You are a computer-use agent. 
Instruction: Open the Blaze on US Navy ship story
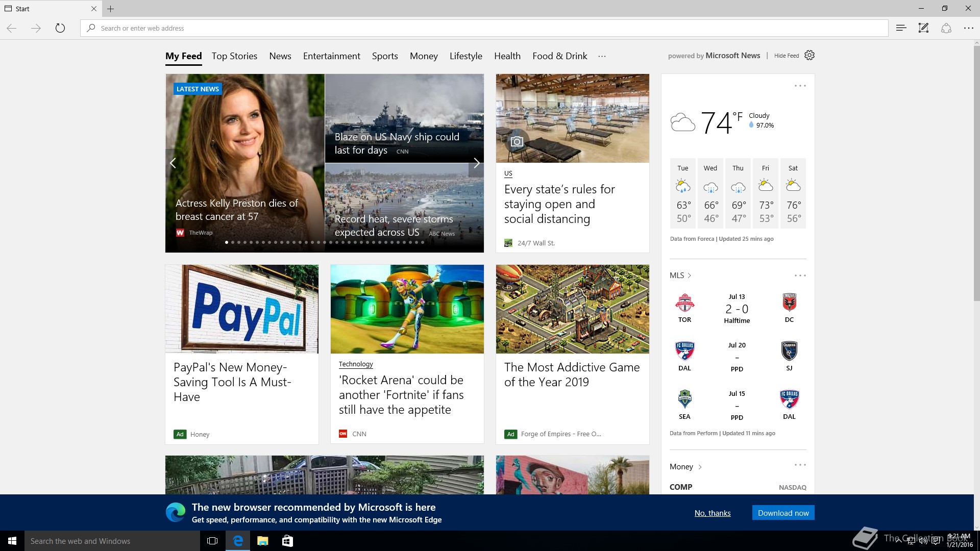[x=397, y=143]
